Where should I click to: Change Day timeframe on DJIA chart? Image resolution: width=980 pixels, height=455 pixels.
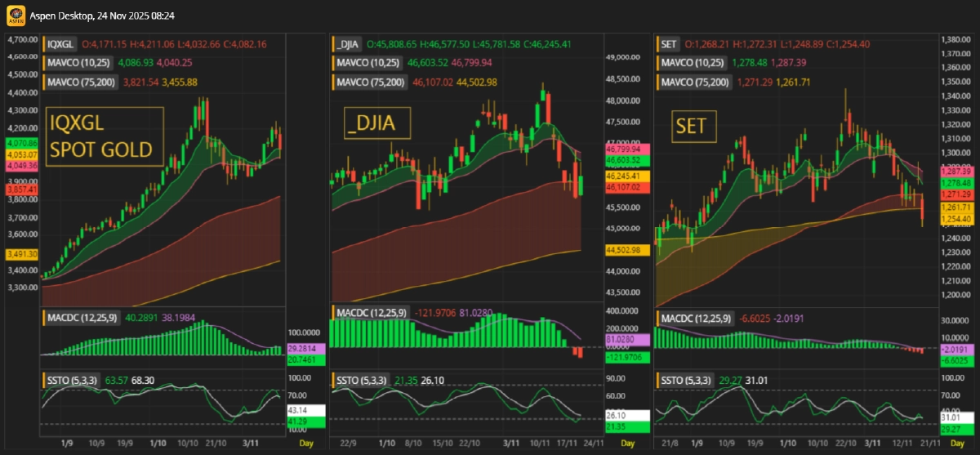click(627, 443)
